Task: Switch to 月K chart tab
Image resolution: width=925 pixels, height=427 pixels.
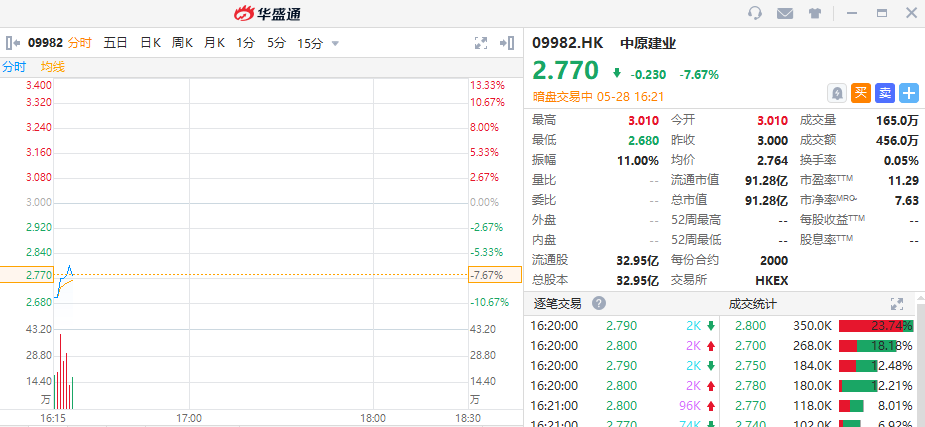Action: coord(214,42)
